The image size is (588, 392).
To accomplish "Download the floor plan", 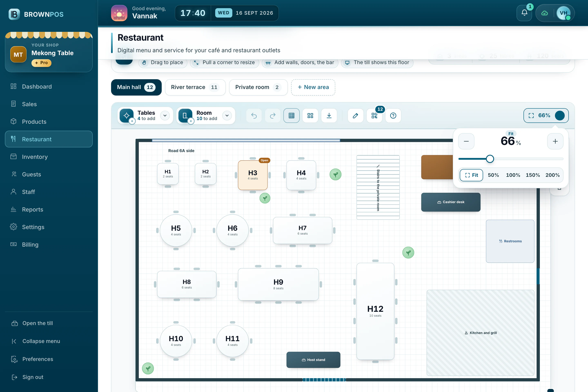I will (x=329, y=116).
